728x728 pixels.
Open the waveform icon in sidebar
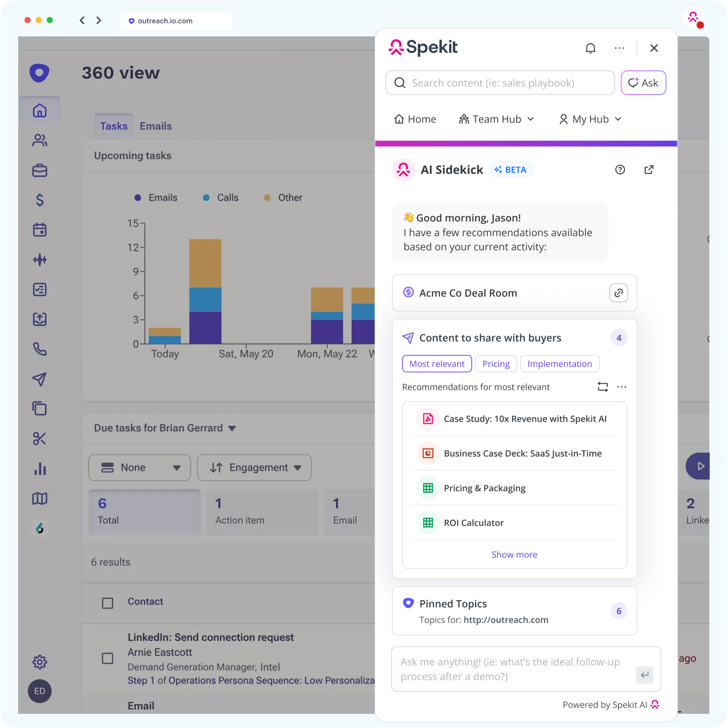coord(39,260)
